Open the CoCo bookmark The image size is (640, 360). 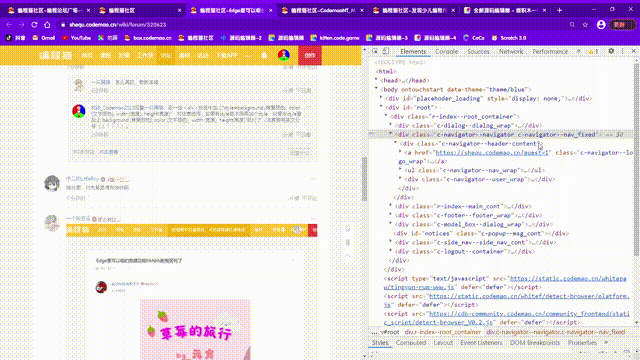[474, 38]
